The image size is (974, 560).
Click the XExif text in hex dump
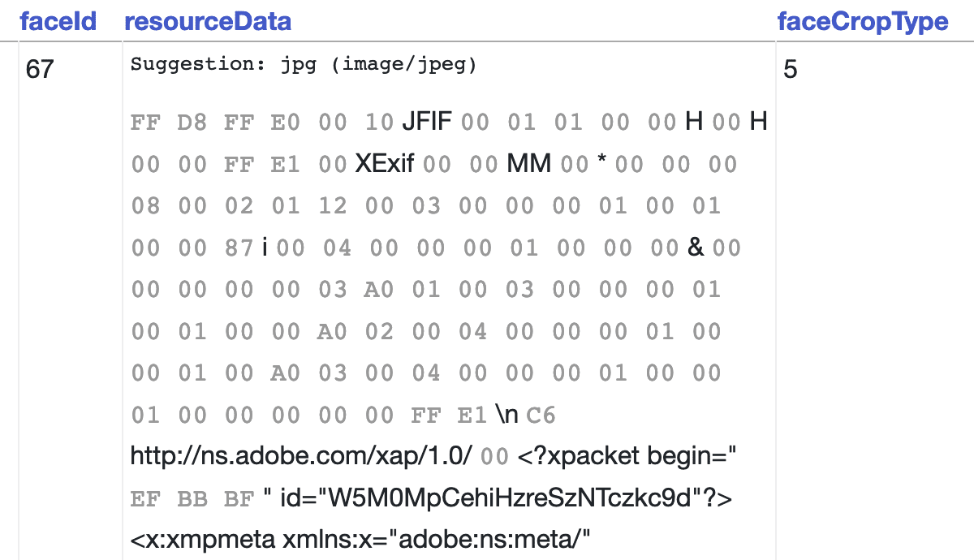point(385,165)
